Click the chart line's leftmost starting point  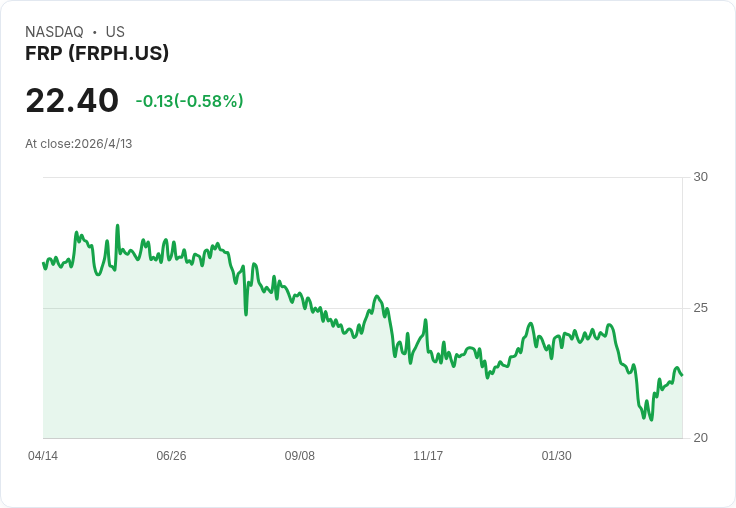point(43,263)
